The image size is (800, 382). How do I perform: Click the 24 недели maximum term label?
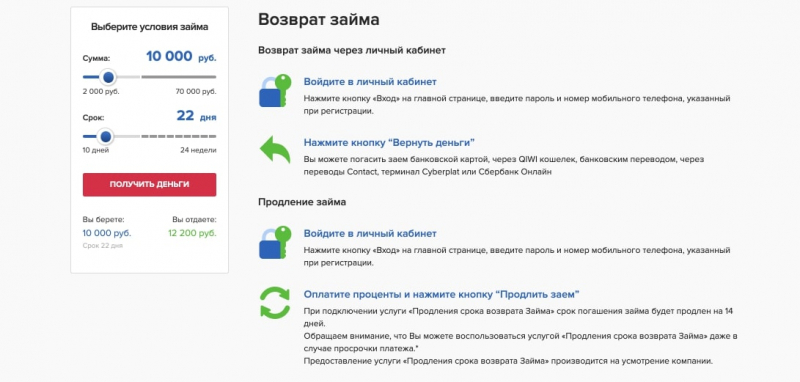pyautogui.click(x=198, y=150)
